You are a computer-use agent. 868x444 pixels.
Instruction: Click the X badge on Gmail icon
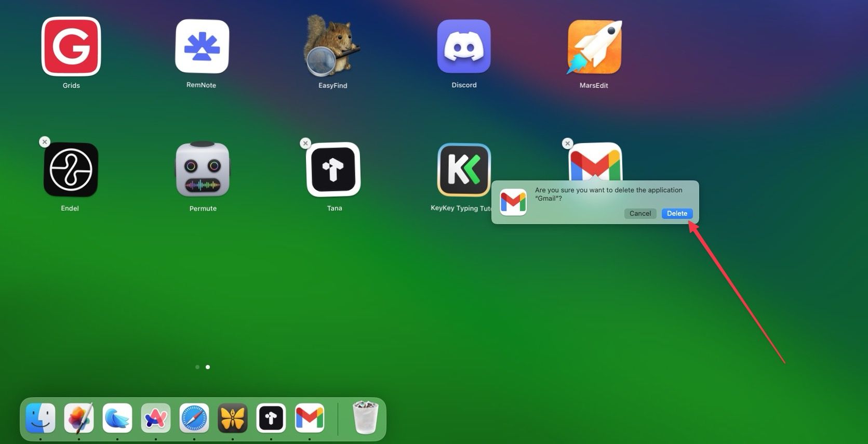pos(568,143)
